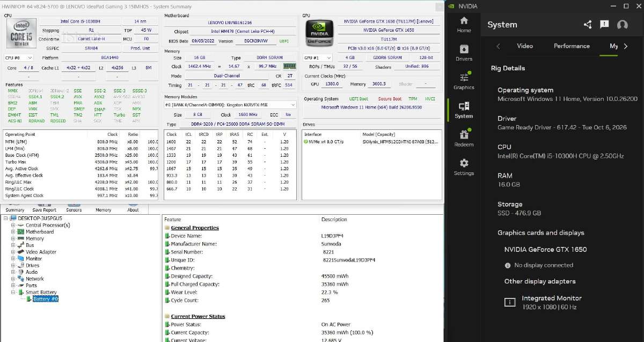
Task: Click Game Ready Driver version text
Action: click(x=562, y=128)
